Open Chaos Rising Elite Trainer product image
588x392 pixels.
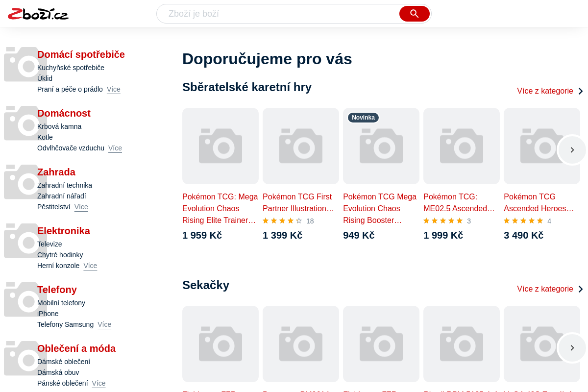pos(220,146)
